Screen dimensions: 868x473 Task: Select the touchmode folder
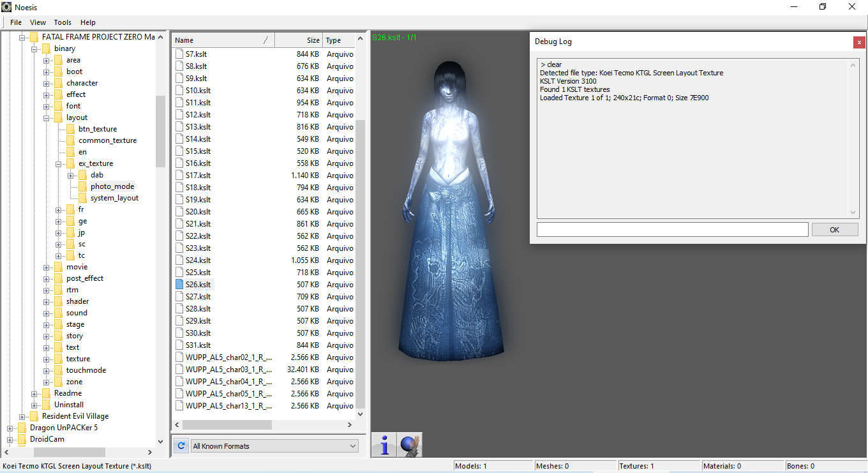(x=86, y=370)
